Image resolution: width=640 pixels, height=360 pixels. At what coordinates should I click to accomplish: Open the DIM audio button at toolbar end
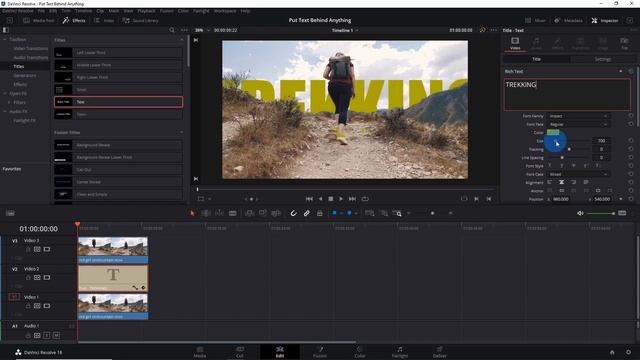click(x=622, y=213)
